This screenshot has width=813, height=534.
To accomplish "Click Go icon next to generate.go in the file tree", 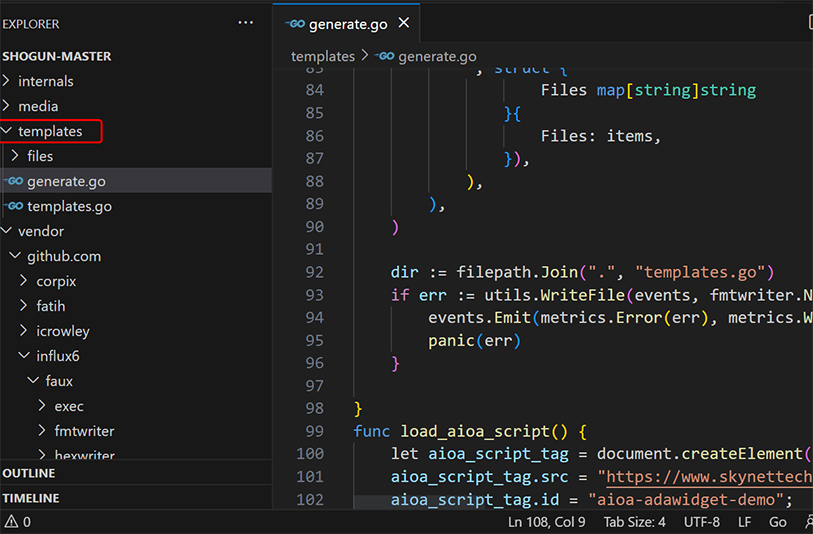I will click(x=14, y=181).
